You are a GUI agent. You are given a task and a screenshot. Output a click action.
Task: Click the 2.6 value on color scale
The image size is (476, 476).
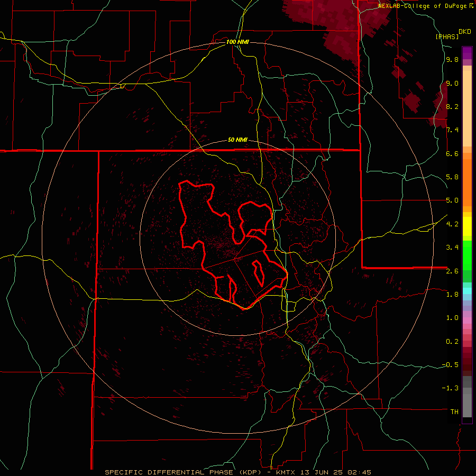(x=452, y=271)
